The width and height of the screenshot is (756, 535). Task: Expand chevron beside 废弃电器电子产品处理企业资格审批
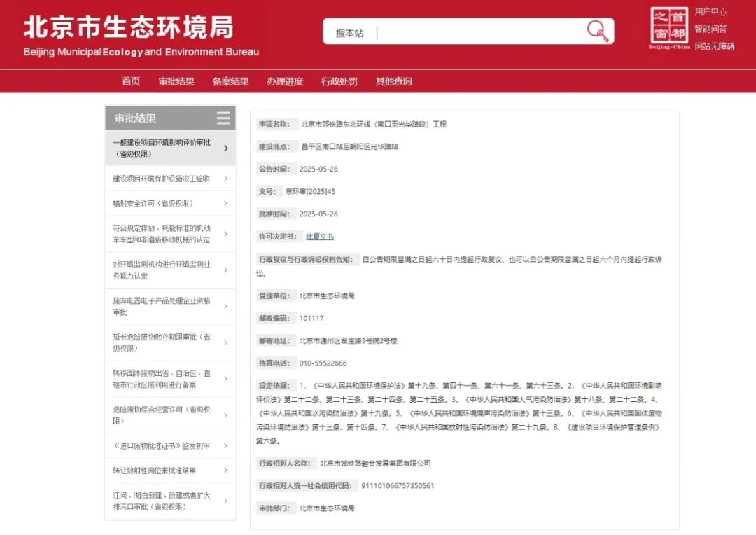click(225, 306)
